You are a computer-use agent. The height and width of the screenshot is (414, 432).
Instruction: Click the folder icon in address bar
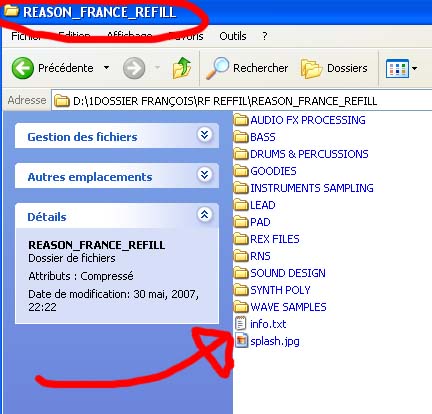click(x=62, y=100)
